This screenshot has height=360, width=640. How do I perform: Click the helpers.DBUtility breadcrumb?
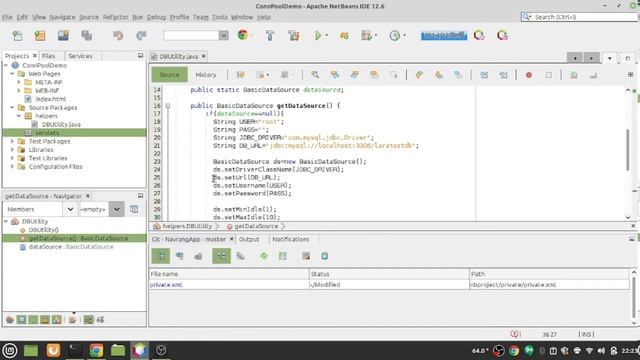[x=187, y=226]
